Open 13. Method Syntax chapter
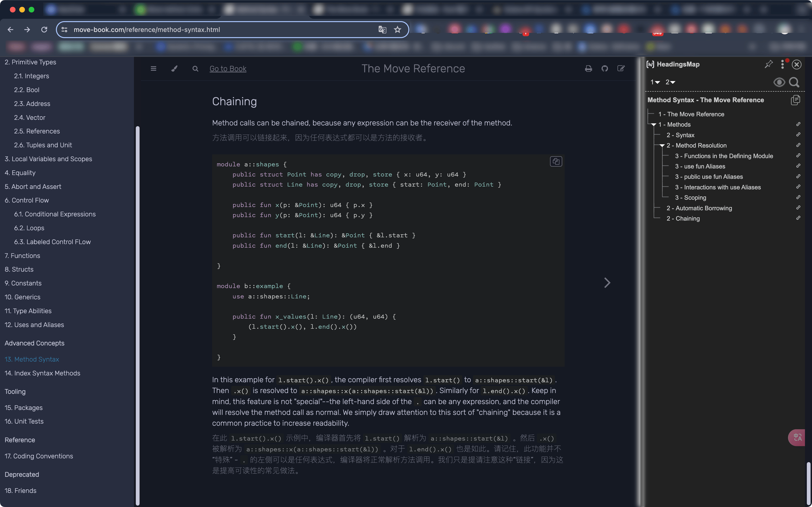The width and height of the screenshot is (812, 507). [x=32, y=359]
